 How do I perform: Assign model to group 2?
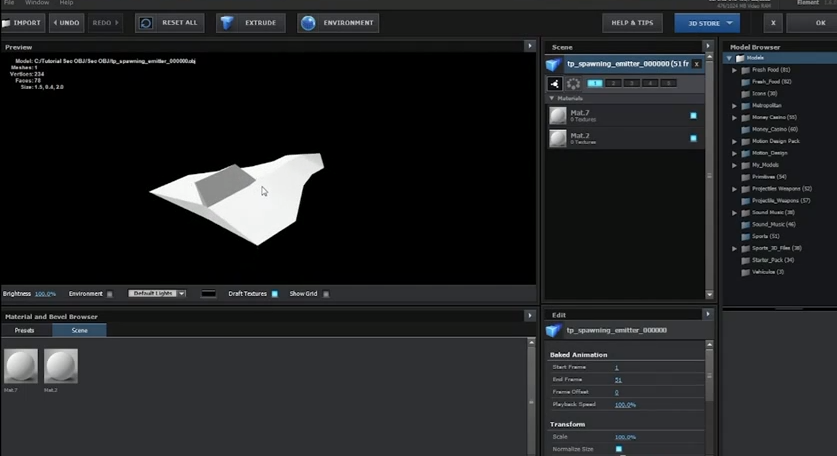tap(613, 83)
